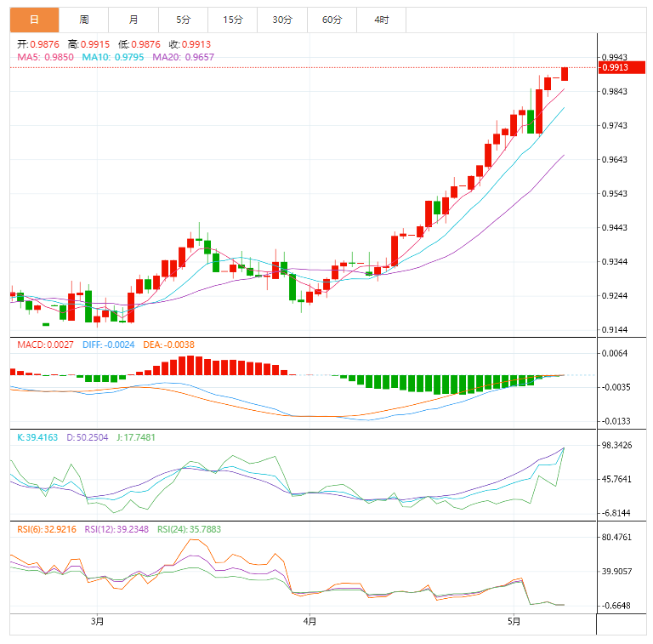The image size is (653, 644).
Task: Click the 低:0.9876 low price text
Action: click(x=139, y=44)
